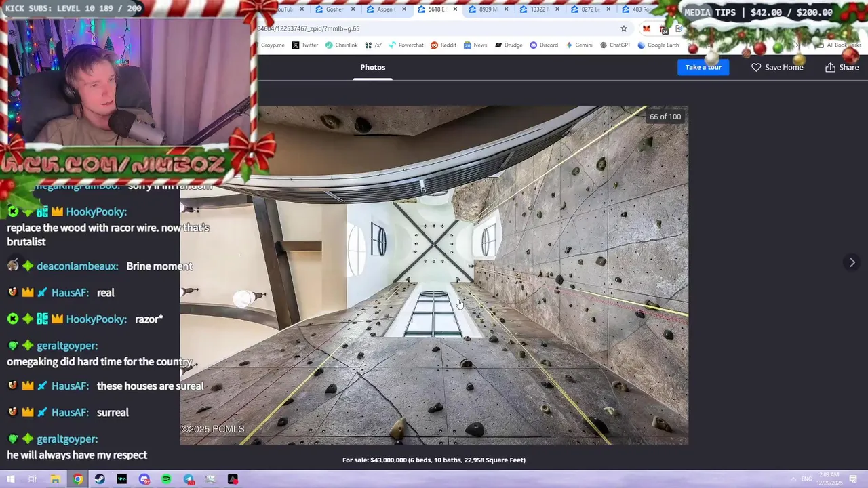Open the Groyp.me bookmark

273,45
